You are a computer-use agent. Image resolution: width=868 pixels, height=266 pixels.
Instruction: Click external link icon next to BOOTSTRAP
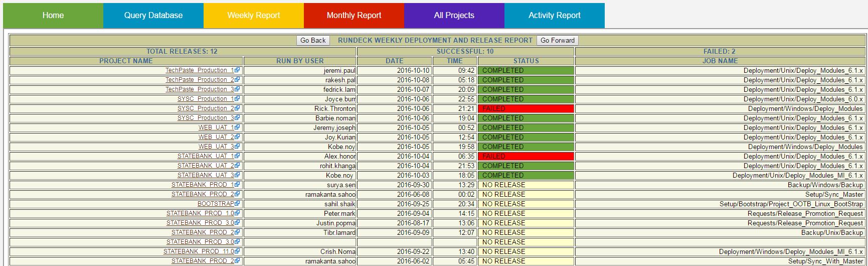(237, 204)
